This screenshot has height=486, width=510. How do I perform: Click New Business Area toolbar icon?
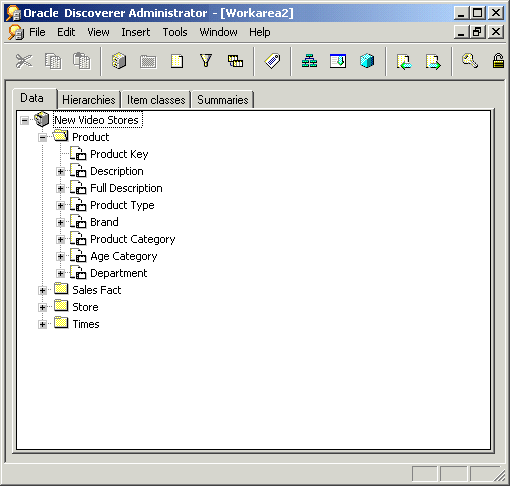click(x=119, y=61)
